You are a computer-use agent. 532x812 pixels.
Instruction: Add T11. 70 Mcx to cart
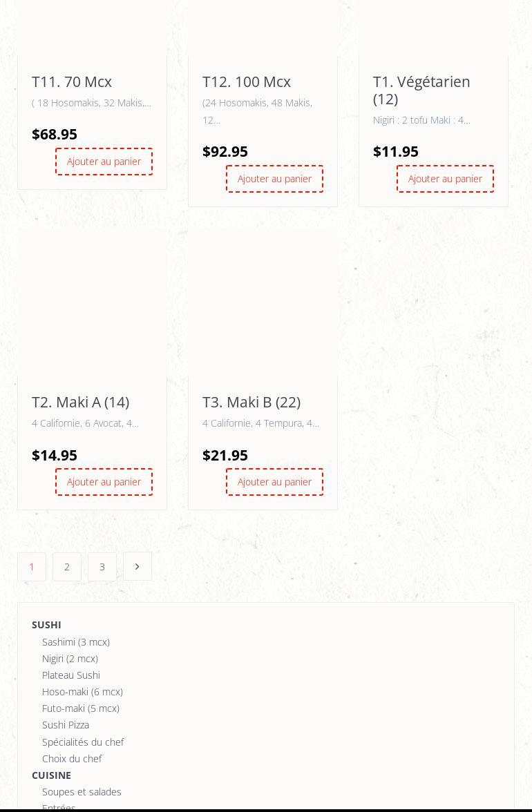click(104, 162)
